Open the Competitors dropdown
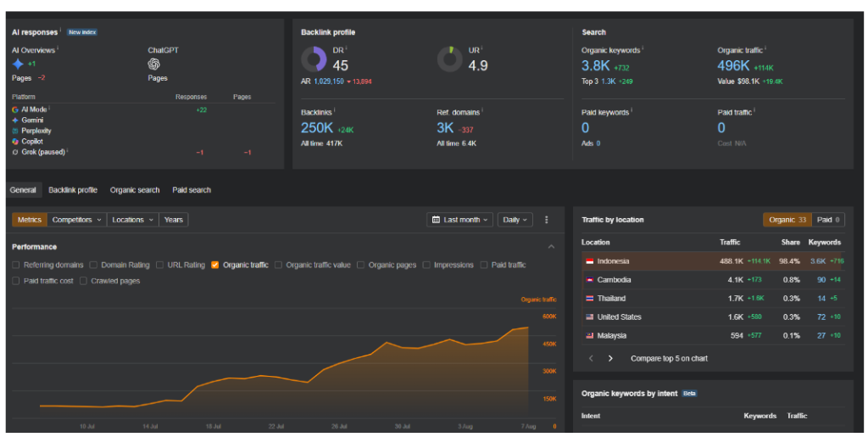 (77, 220)
